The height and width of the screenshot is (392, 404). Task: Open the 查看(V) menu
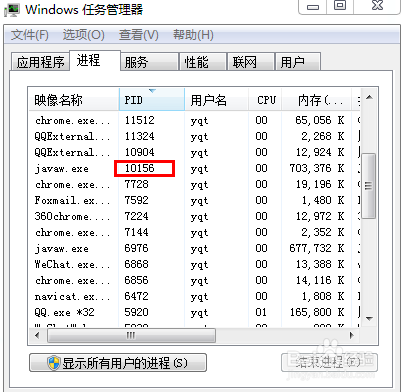point(139,35)
